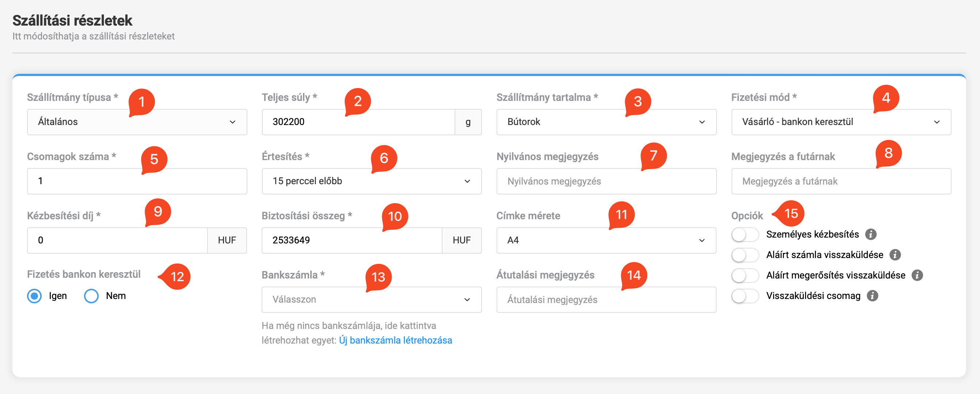The height and width of the screenshot is (394, 980).
Task: Select the Nem radio button
Action: [x=91, y=296]
